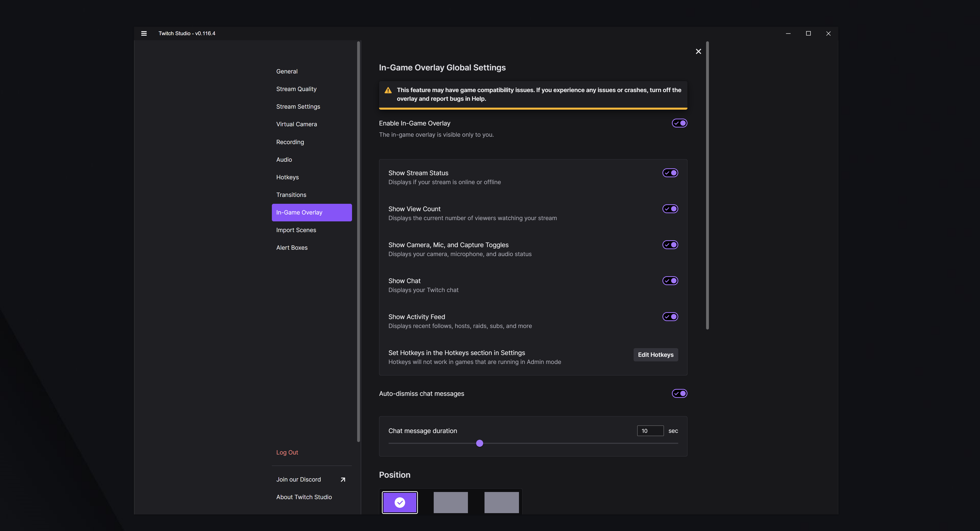Click 'Hotkeys will not work in games' note

tap(474, 362)
